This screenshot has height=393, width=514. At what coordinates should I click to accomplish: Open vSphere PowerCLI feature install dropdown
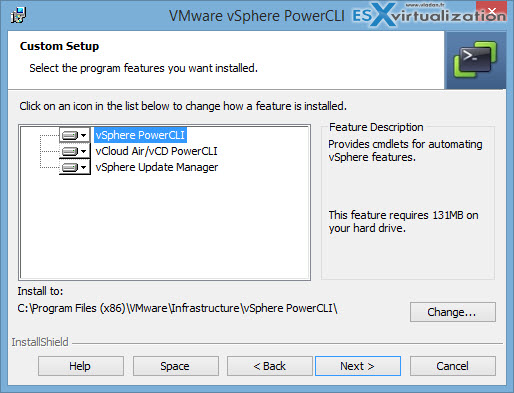coord(75,135)
